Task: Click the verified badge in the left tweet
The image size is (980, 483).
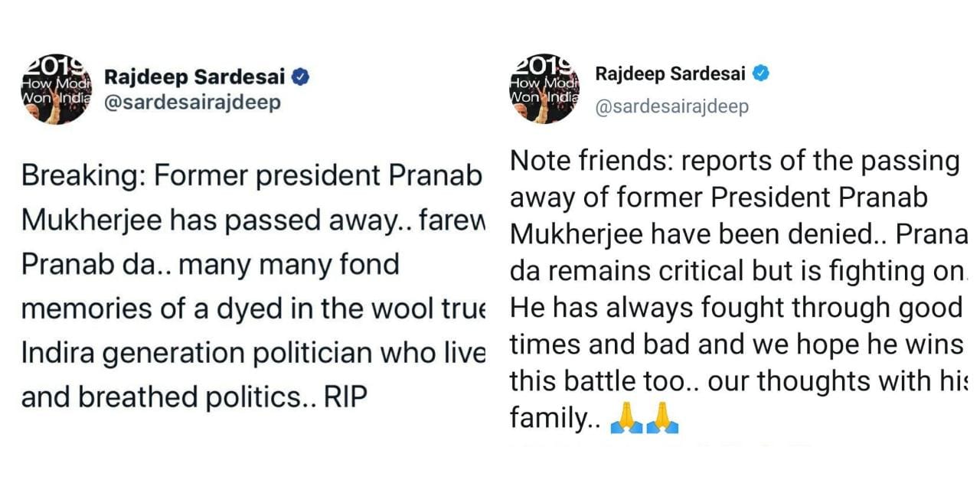Action: point(302,76)
